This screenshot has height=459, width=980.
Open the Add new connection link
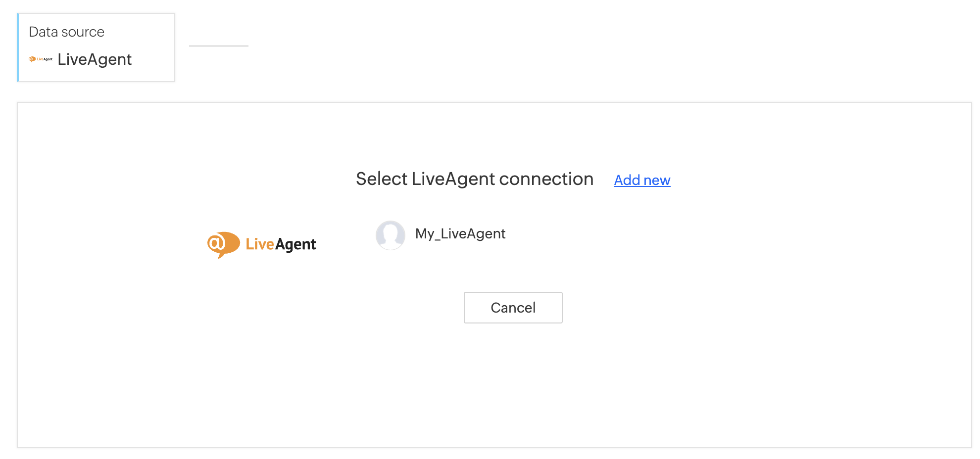click(642, 180)
